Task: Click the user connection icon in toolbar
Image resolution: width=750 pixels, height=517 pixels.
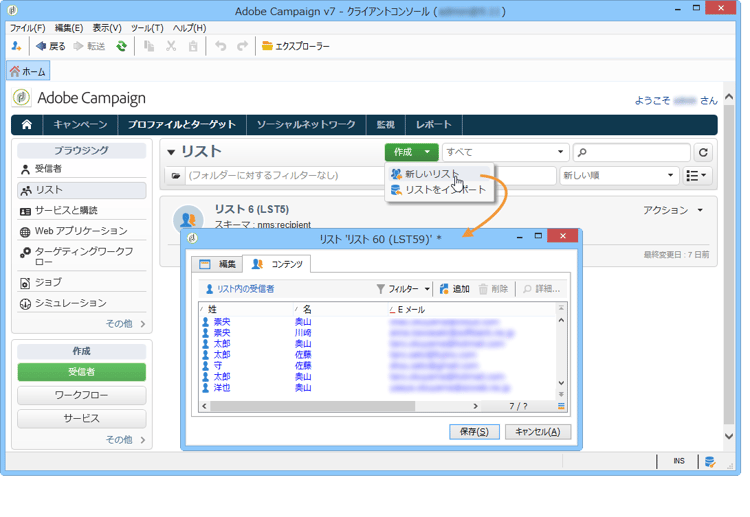Action: 16,46
